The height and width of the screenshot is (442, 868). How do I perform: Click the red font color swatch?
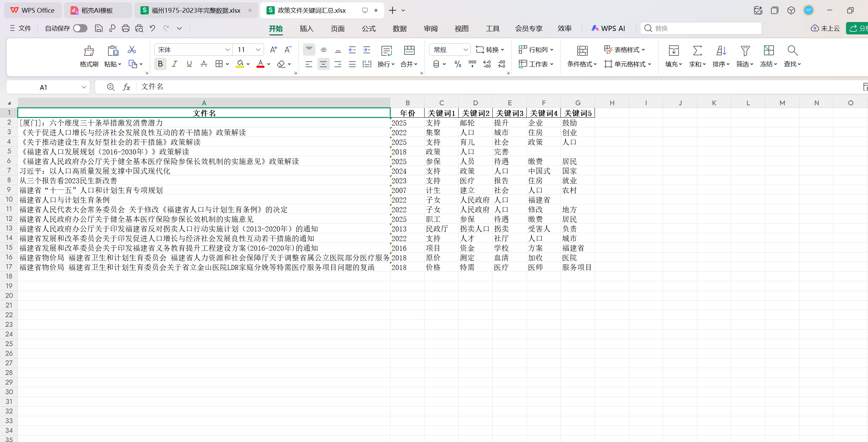pyautogui.click(x=260, y=64)
